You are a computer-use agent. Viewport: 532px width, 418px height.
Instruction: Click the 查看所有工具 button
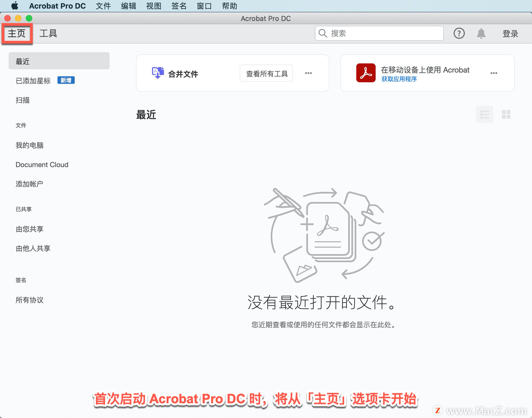tap(266, 73)
